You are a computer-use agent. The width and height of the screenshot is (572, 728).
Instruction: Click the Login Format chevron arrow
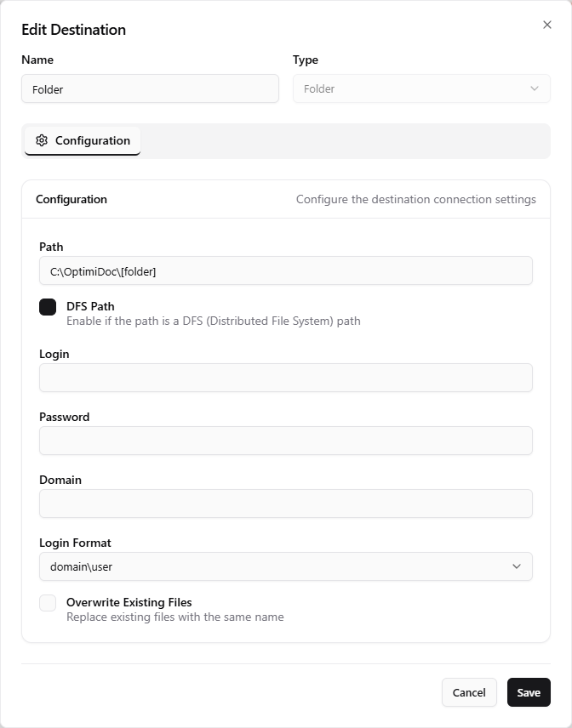516,566
